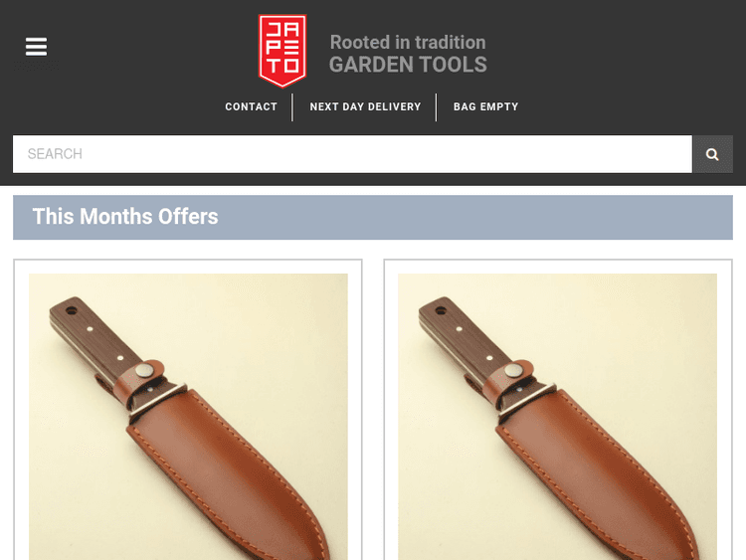Click the leather sheath in right product photo
The height and width of the screenshot is (560, 746).
598,471
